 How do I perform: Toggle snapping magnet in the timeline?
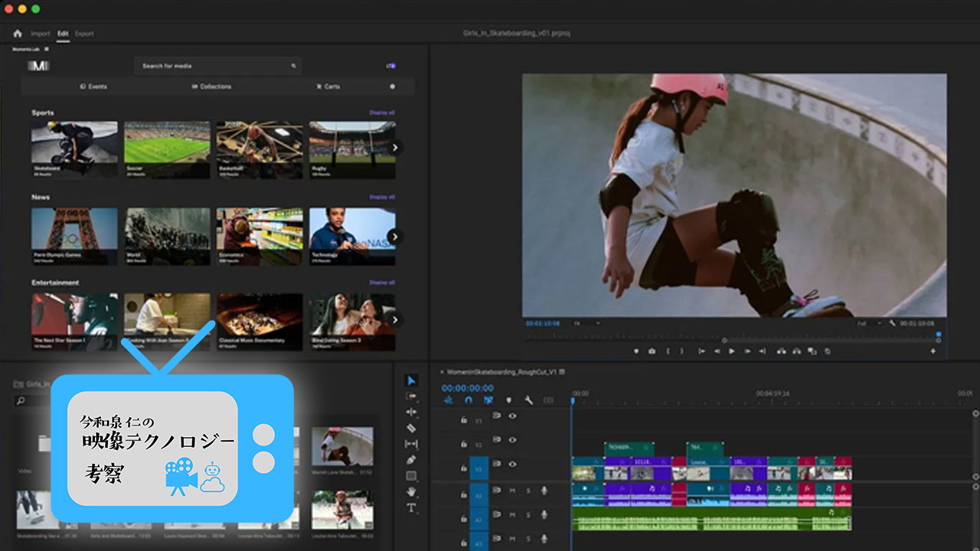click(469, 400)
